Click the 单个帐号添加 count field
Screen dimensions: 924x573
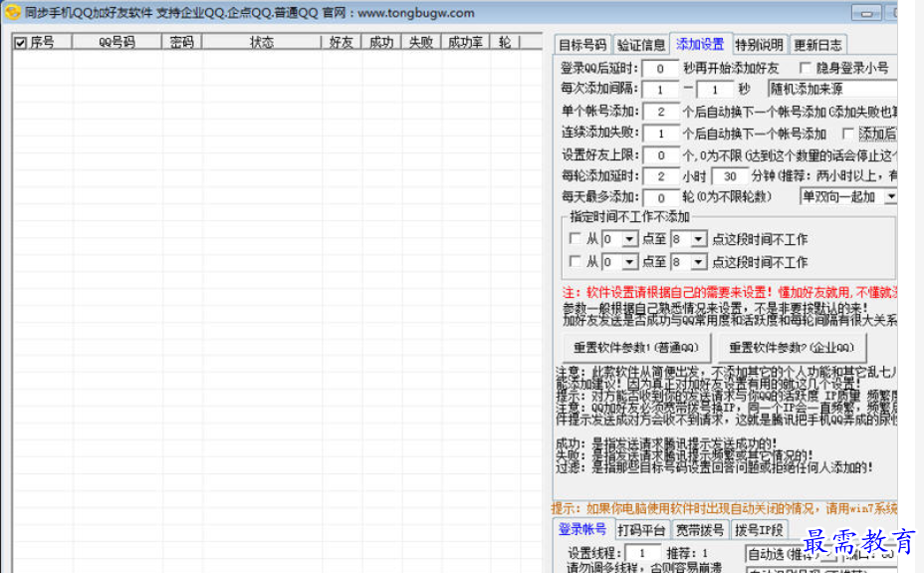[660, 112]
